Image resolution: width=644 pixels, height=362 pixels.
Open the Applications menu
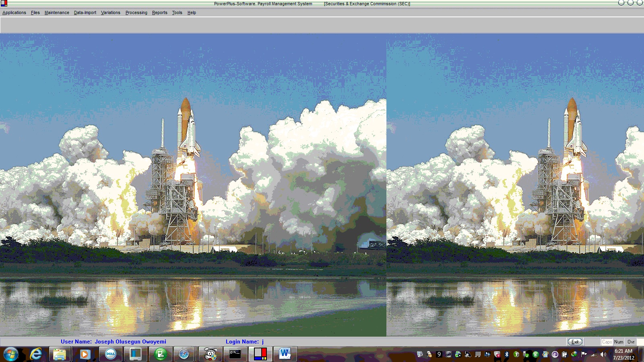pyautogui.click(x=14, y=12)
